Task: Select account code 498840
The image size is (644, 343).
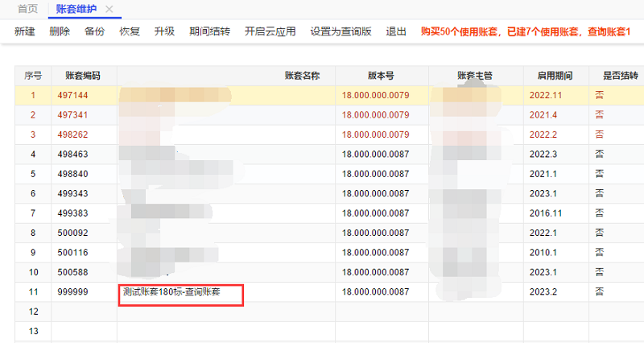Action: [72, 174]
